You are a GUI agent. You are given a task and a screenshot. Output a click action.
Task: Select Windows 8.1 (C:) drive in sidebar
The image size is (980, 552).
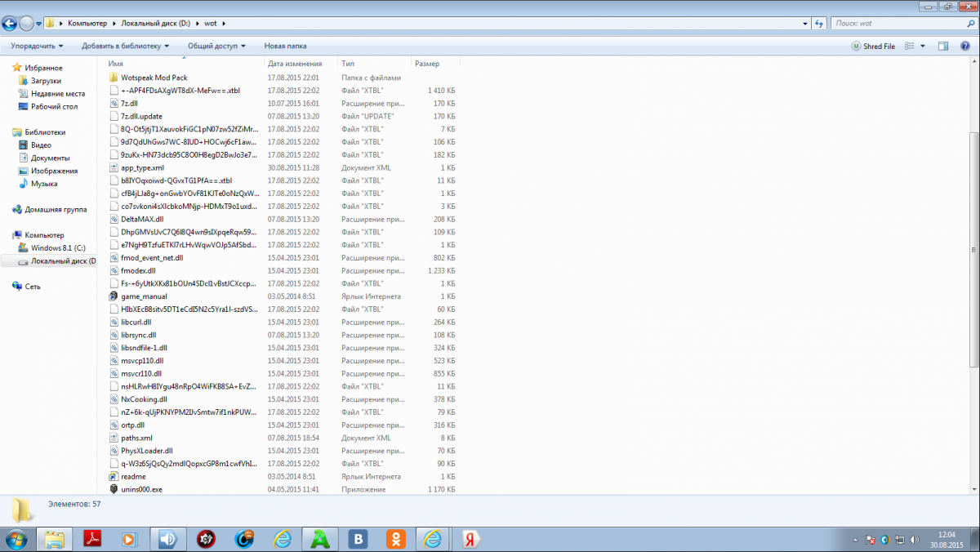tap(59, 247)
